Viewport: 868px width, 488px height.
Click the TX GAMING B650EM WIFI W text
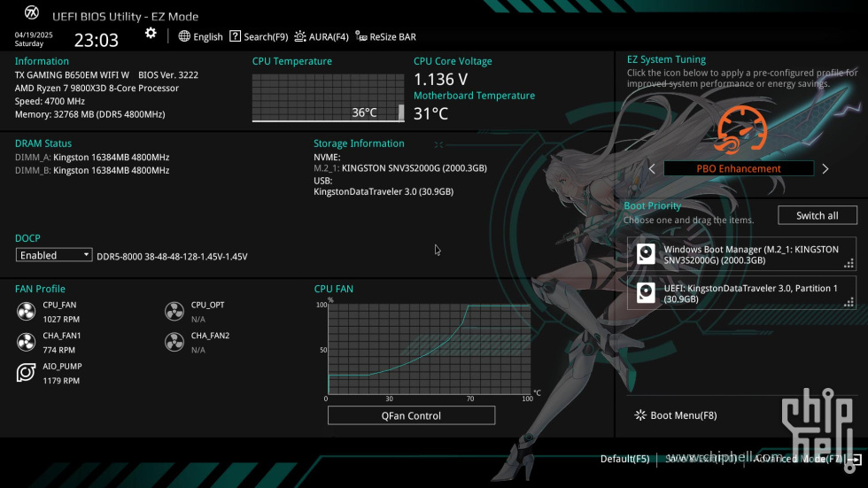pos(72,74)
